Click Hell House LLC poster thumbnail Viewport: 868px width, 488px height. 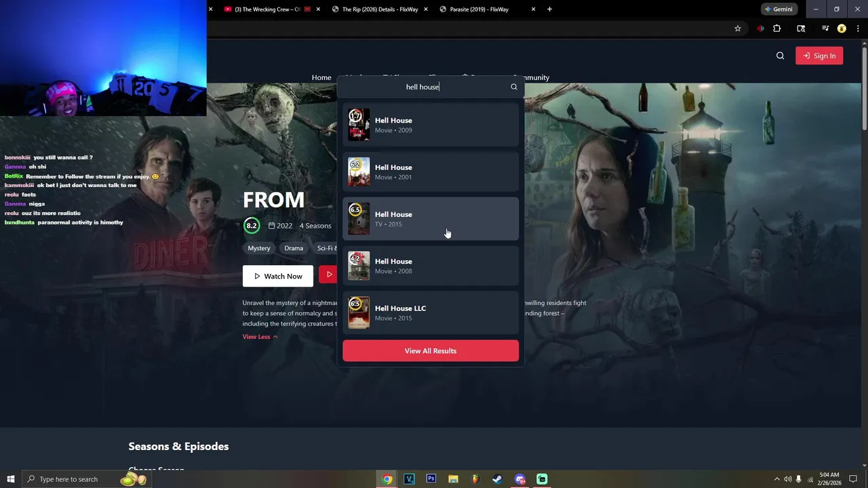tap(359, 312)
